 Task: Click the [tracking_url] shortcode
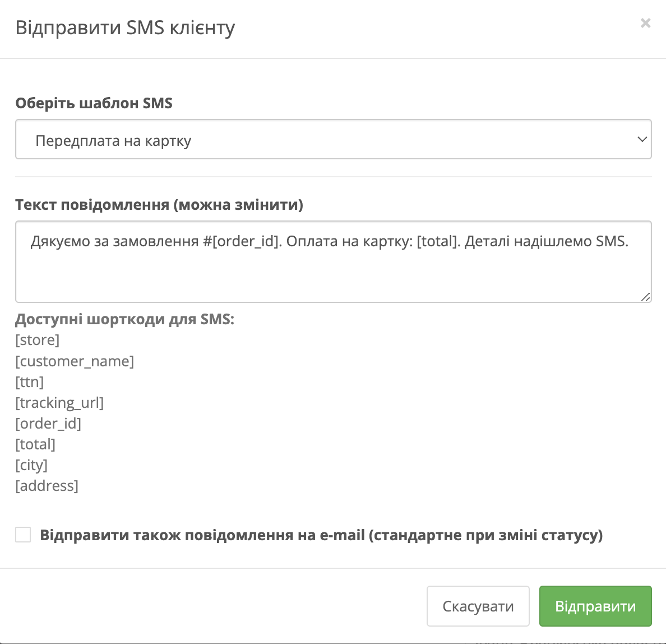pos(59,403)
